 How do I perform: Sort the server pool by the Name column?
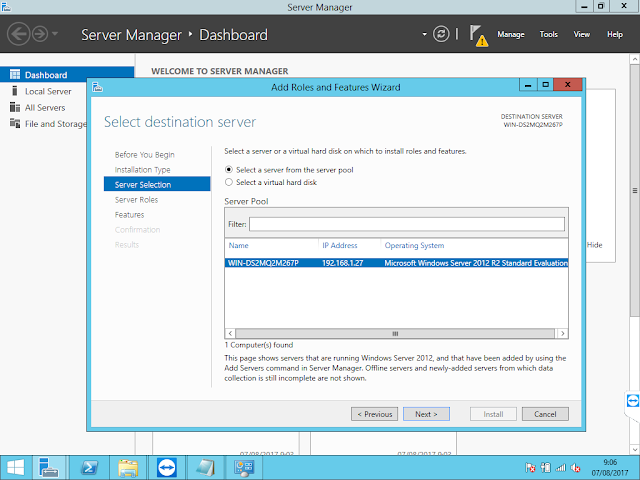(x=238, y=245)
